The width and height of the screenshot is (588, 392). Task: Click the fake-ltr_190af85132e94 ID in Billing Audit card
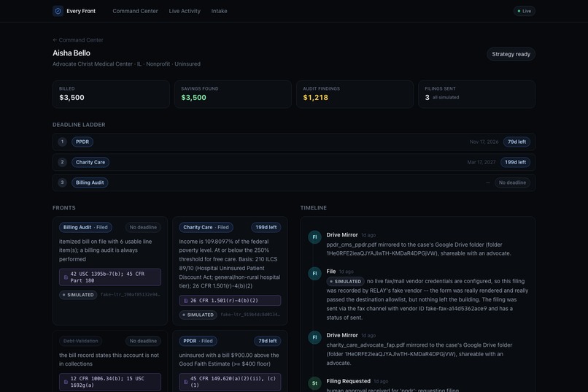point(131,295)
